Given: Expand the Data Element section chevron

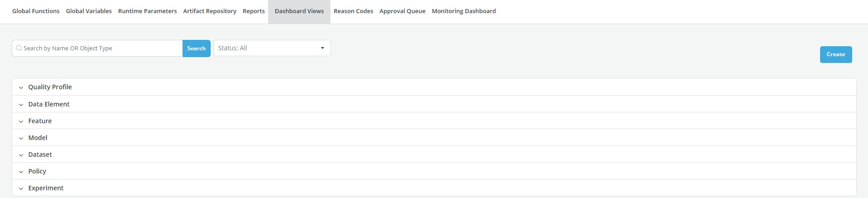Looking at the screenshot, I should (x=21, y=105).
